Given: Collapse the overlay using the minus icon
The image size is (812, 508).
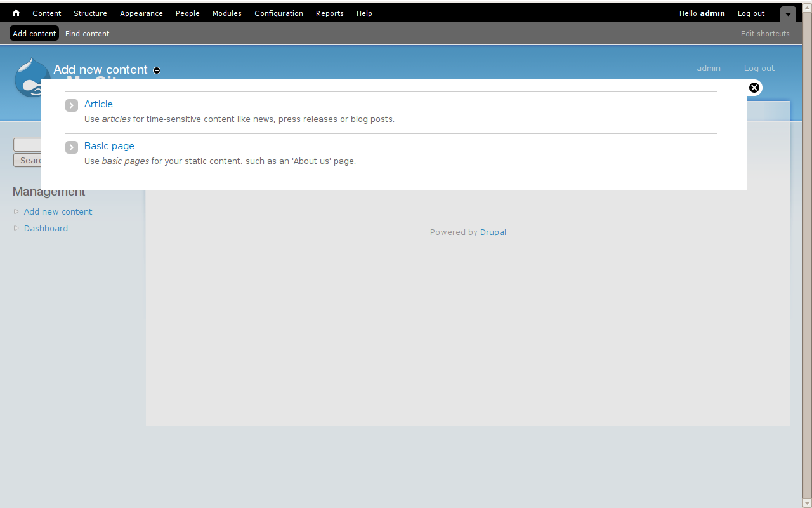Looking at the screenshot, I should tap(156, 70).
